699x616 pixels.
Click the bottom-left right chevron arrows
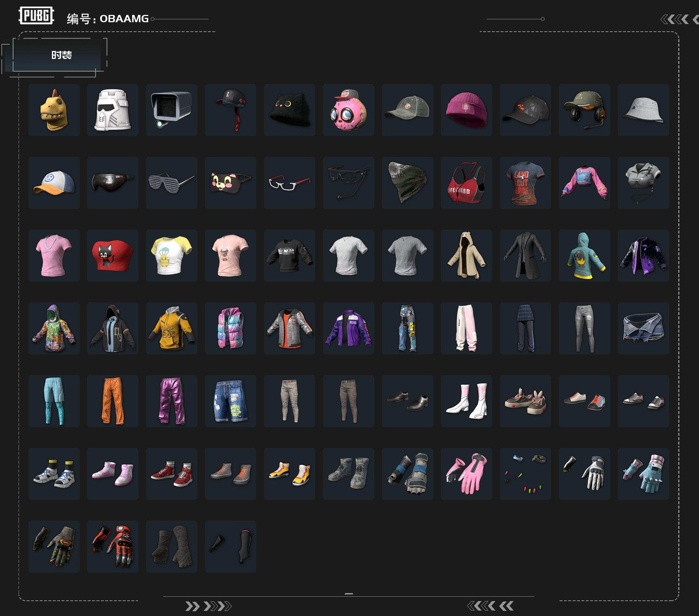(x=208, y=606)
